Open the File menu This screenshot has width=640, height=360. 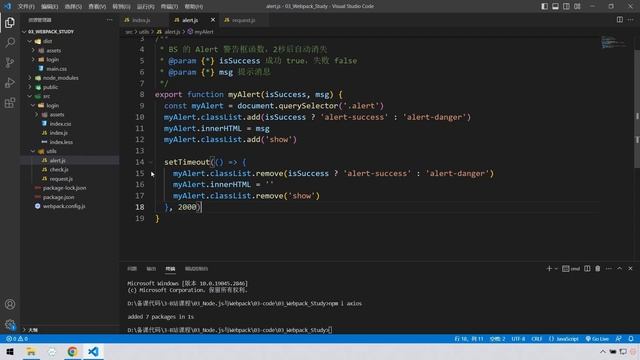(26, 7)
